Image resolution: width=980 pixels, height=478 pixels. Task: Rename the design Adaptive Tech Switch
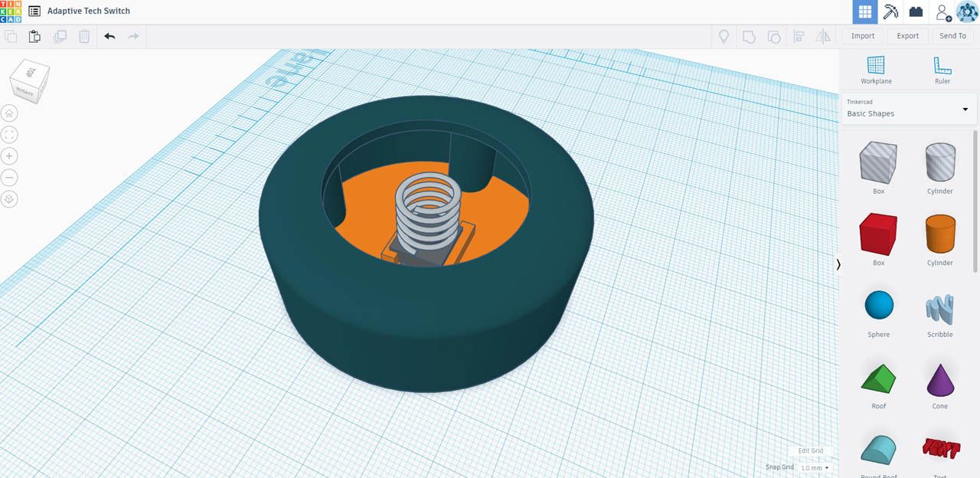pyautogui.click(x=87, y=11)
